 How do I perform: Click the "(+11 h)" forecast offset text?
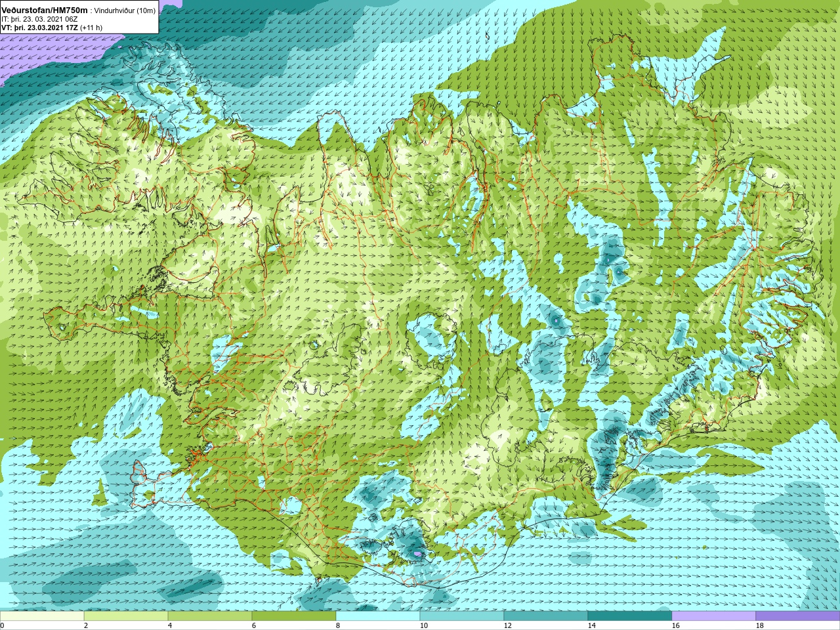(x=91, y=28)
